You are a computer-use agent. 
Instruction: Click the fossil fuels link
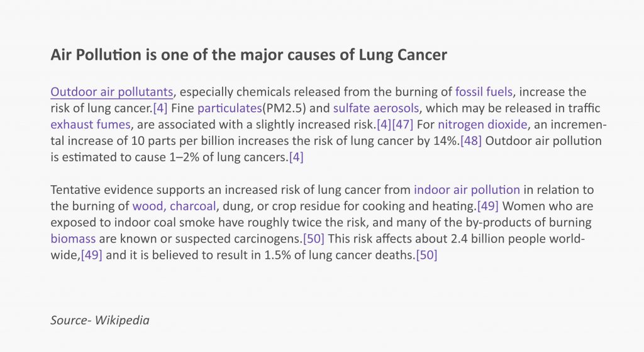pyautogui.click(x=484, y=92)
